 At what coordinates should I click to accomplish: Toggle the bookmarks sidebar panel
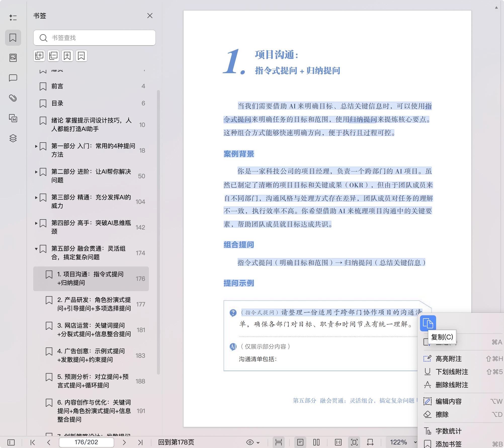(13, 38)
